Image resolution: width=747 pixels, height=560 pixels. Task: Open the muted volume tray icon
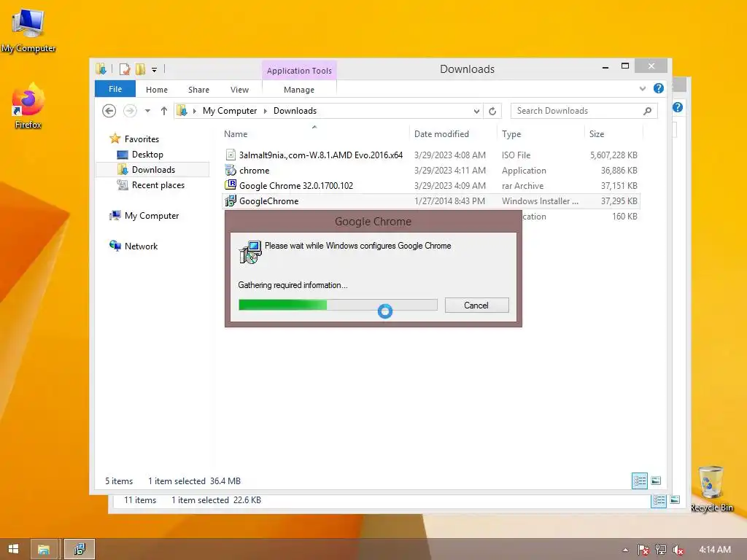click(678, 550)
